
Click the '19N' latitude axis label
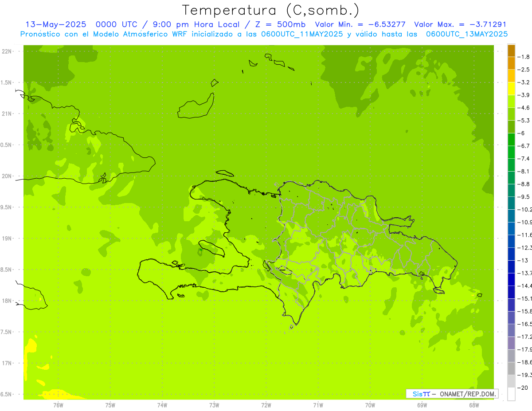pos(7,238)
